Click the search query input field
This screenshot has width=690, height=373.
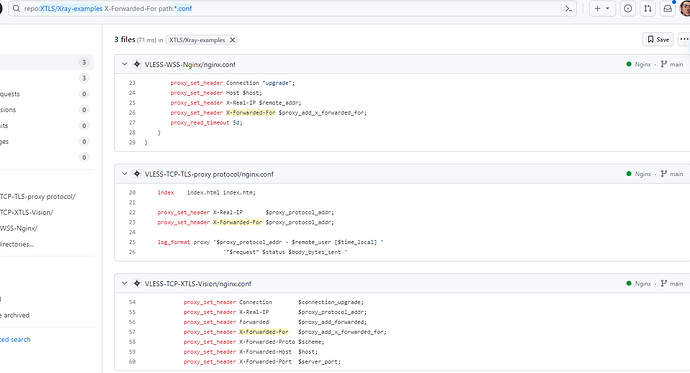(293, 8)
